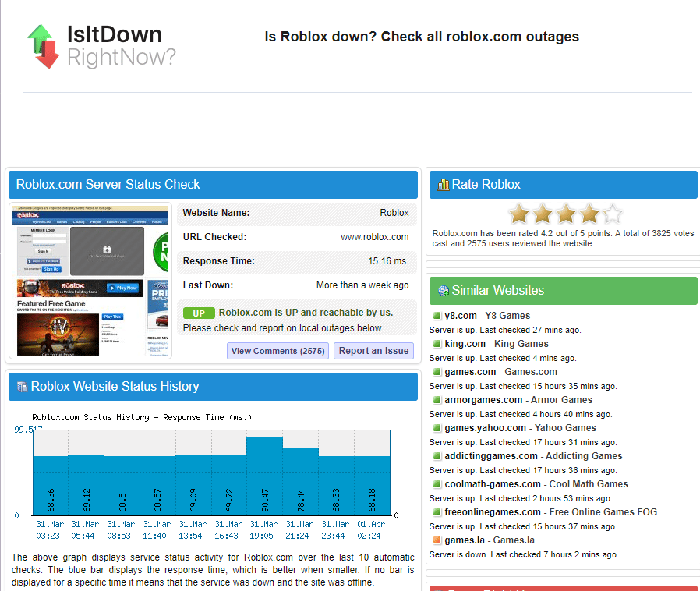Click the IsItDownRightNow arrows logo icon
The image size is (700, 591).
[x=44, y=47]
